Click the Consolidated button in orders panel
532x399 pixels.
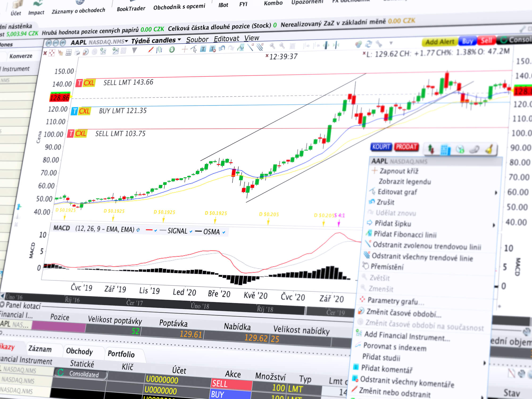[x=81, y=373]
